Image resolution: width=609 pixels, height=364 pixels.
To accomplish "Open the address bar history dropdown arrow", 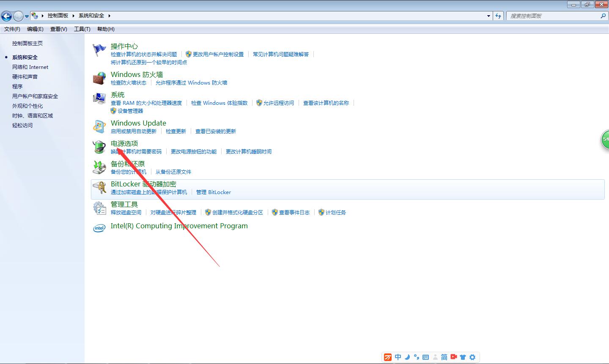I will tap(489, 16).
